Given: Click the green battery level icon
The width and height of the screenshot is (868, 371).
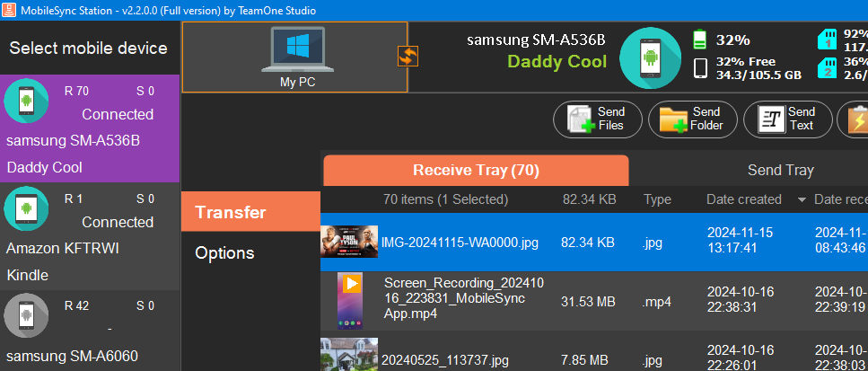Looking at the screenshot, I should tap(700, 40).
